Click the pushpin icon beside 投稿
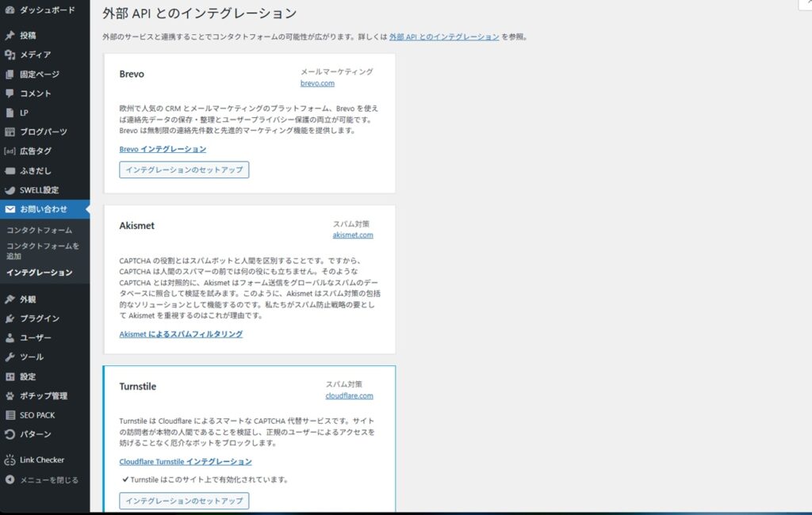Image resolution: width=812 pixels, height=515 pixels. pyautogui.click(x=10, y=35)
